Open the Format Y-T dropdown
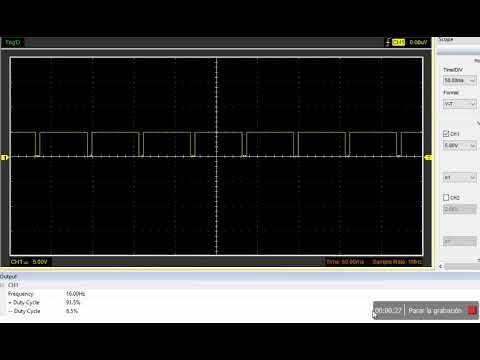Viewport: 480px width, 360px height. click(460, 104)
